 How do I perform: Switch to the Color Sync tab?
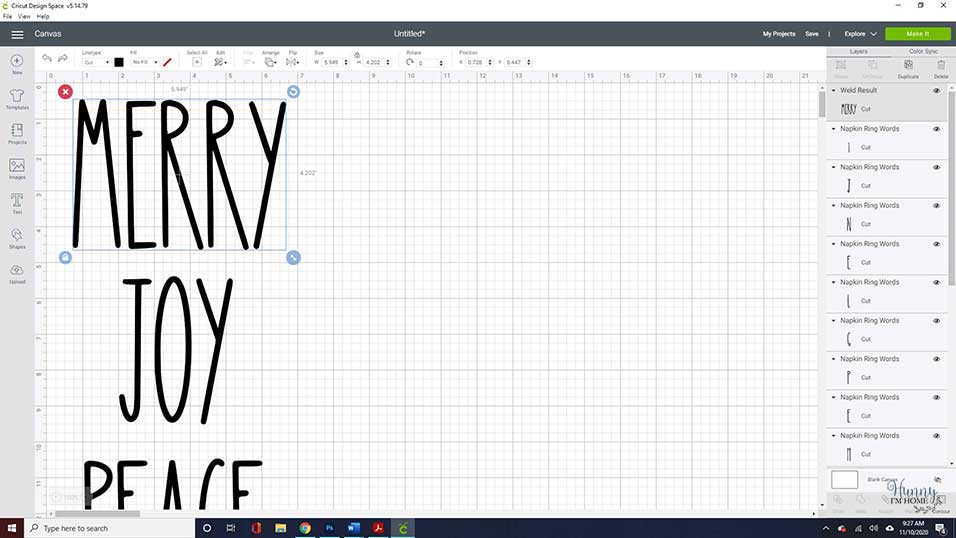click(x=923, y=51)
